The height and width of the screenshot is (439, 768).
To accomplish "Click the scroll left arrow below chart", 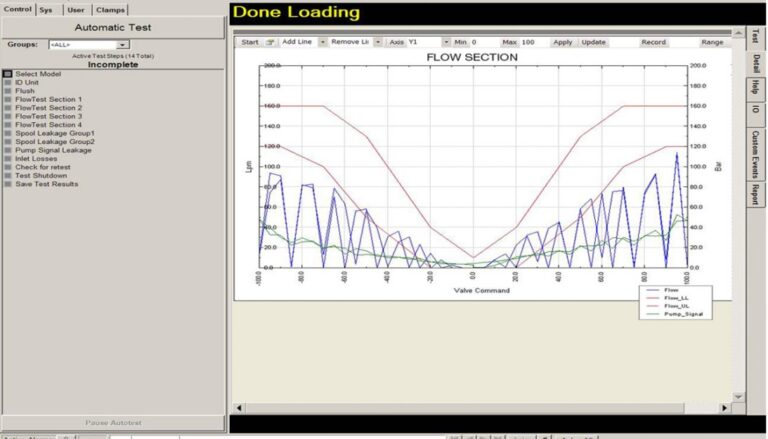I will (239, 408).
